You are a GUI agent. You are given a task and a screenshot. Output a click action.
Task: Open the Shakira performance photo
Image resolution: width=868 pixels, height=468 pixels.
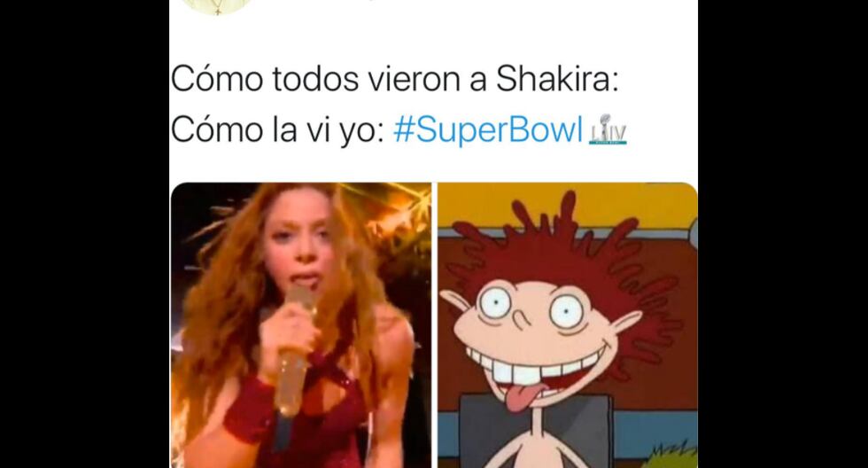point(301,325)
